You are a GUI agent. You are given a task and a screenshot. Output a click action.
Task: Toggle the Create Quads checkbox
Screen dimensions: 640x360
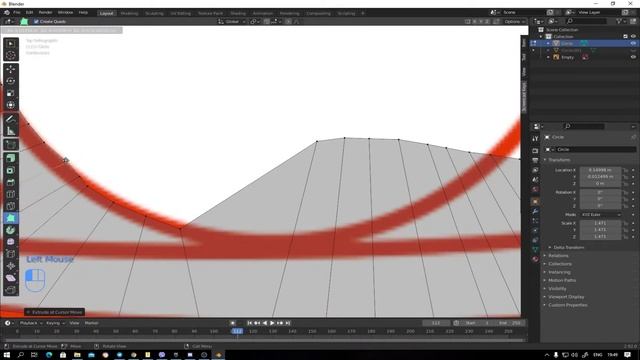pos(36,22)
